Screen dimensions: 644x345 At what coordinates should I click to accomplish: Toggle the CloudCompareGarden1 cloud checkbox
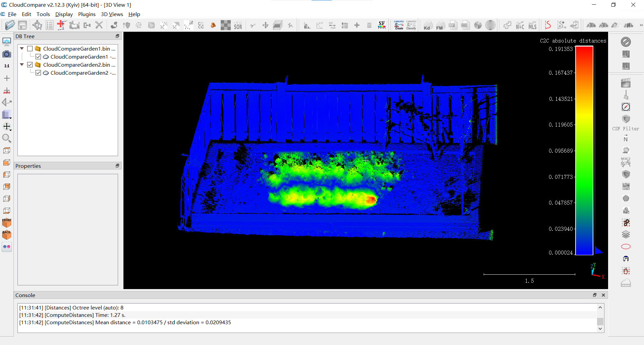click(x=38, y=57)
